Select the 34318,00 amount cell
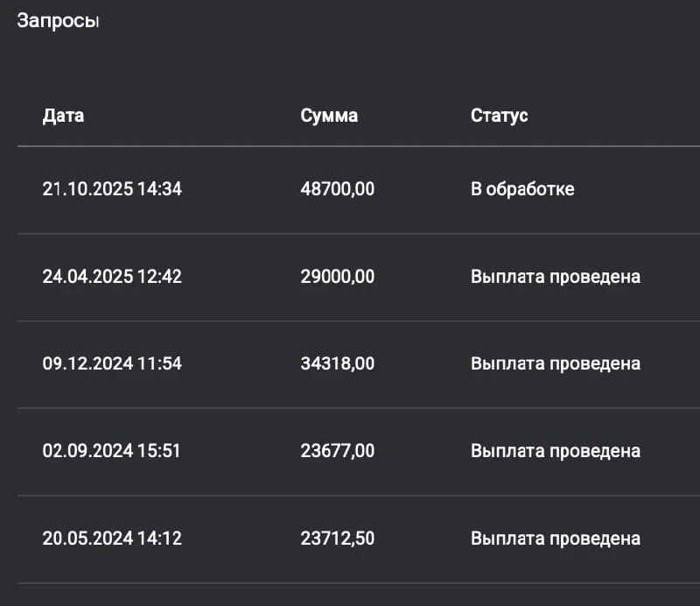Viewport: 700px width, 606px height. pos(337,363)
